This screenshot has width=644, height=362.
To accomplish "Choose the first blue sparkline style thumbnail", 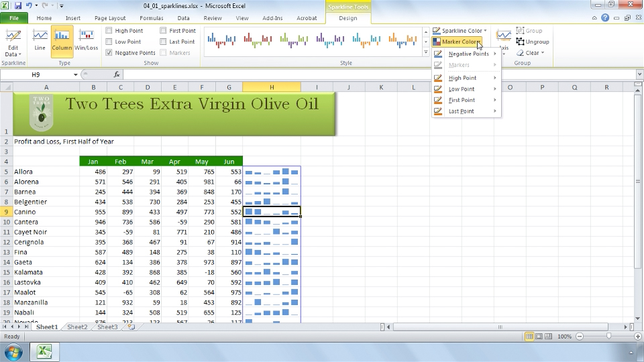I will pos(221,40).
